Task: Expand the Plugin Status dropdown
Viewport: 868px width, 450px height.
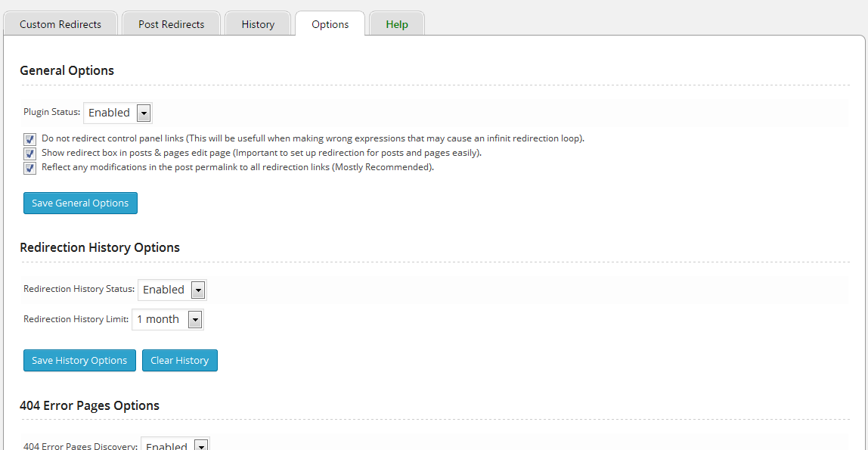Action: tap(110, 113)
